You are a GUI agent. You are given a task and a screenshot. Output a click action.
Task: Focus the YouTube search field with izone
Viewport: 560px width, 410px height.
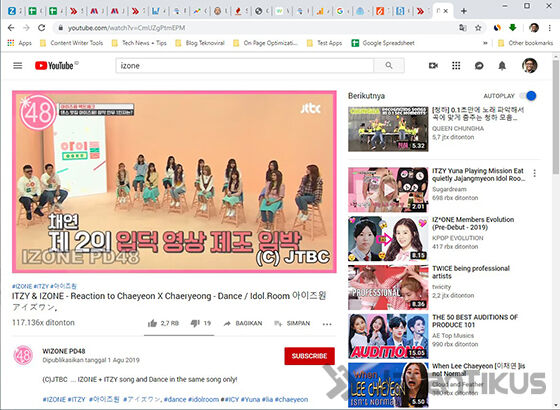pyautogui.click(x=245, y=65)
